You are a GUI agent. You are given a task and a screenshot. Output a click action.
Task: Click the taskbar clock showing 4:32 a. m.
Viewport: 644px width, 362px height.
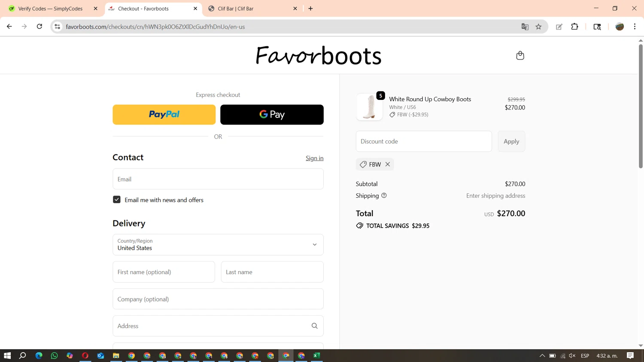point(607,356)
